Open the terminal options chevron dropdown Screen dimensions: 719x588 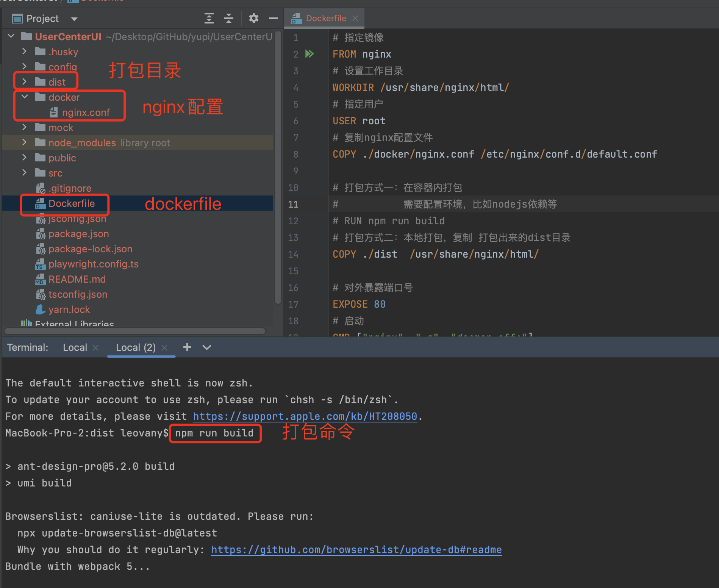pos(206,347)
